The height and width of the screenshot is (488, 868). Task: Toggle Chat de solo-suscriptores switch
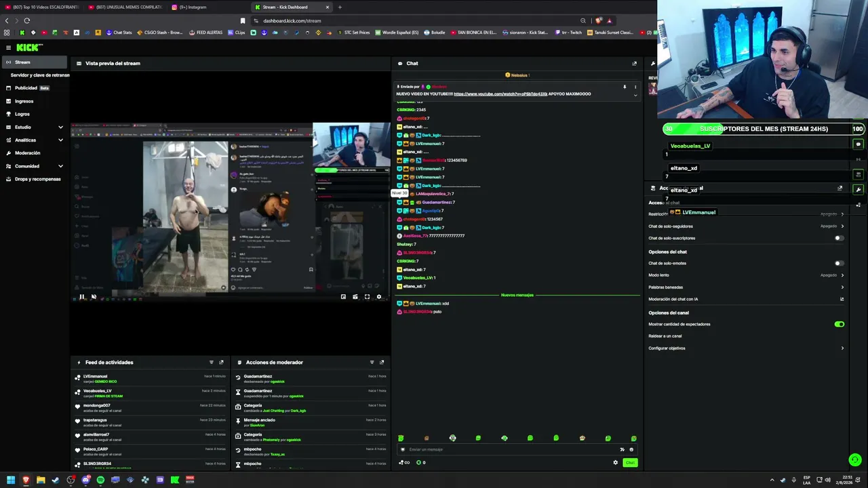tap(839, 238)
